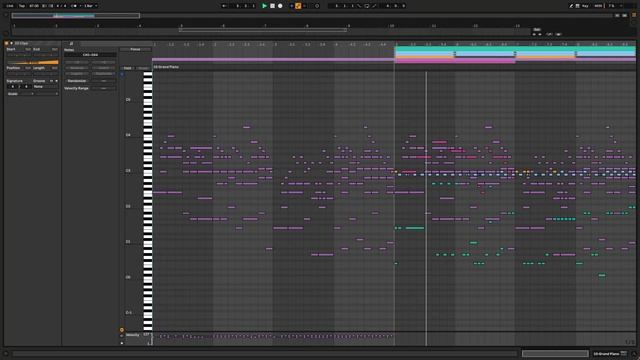640x360 pixels.
Task: Switch on MIDI Map mode
Action: coord(598,6)
